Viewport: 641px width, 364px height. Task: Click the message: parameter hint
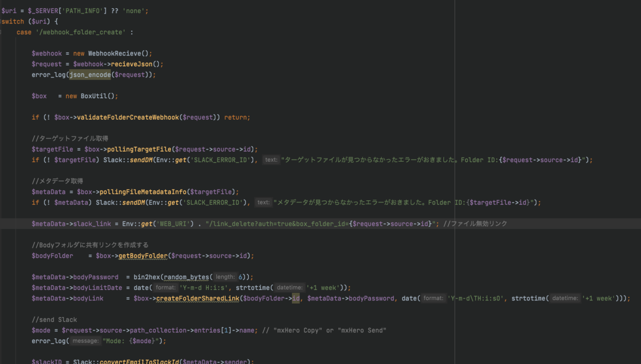point(85,341)
